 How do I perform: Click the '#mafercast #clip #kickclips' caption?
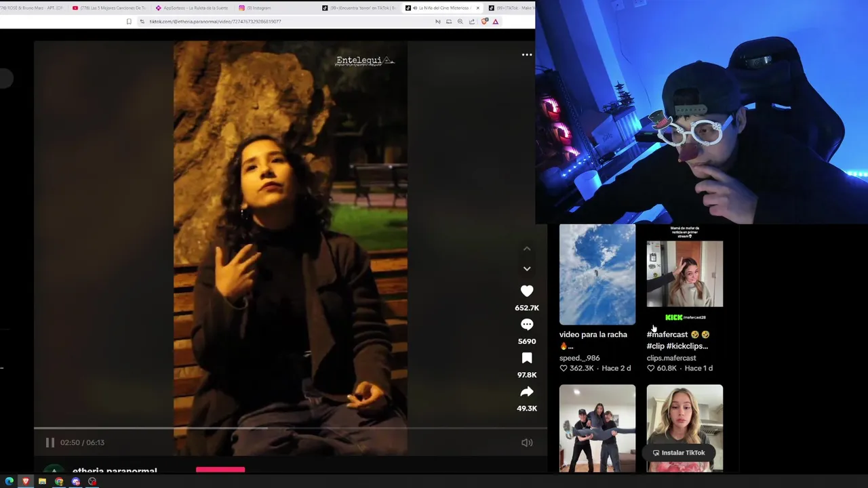677,340
